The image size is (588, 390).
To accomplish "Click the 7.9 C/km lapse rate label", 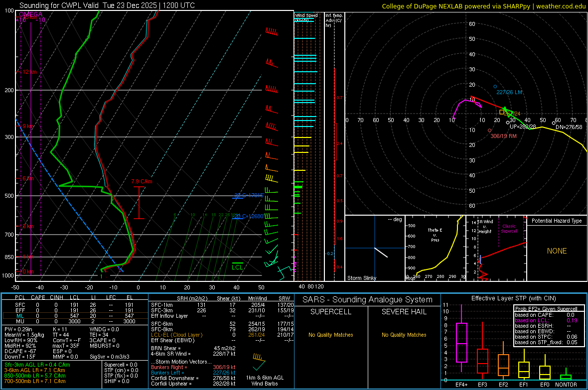I will (142, 181).
